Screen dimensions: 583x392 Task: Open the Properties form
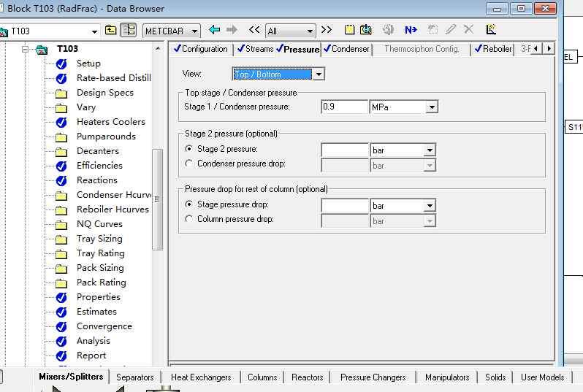(99, 297)
